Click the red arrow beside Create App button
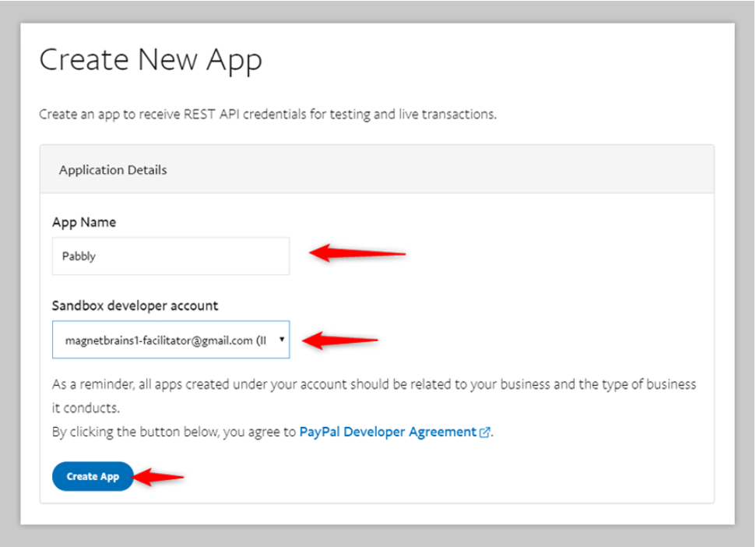756x547 pixels. coord(158,477)
